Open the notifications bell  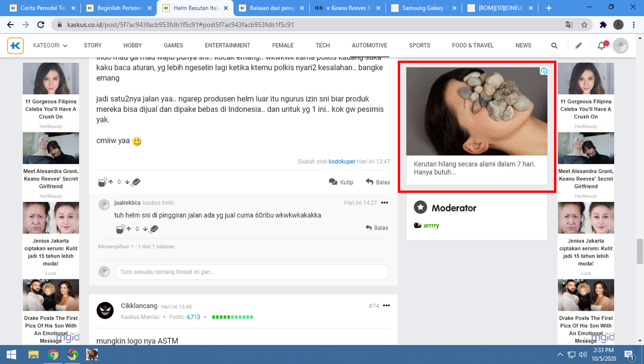(601, 46)
